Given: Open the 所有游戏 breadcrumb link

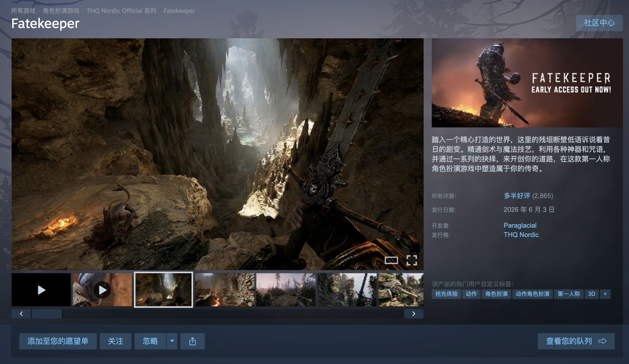Looking at the screenshot, I should click(x=23, y=10).
